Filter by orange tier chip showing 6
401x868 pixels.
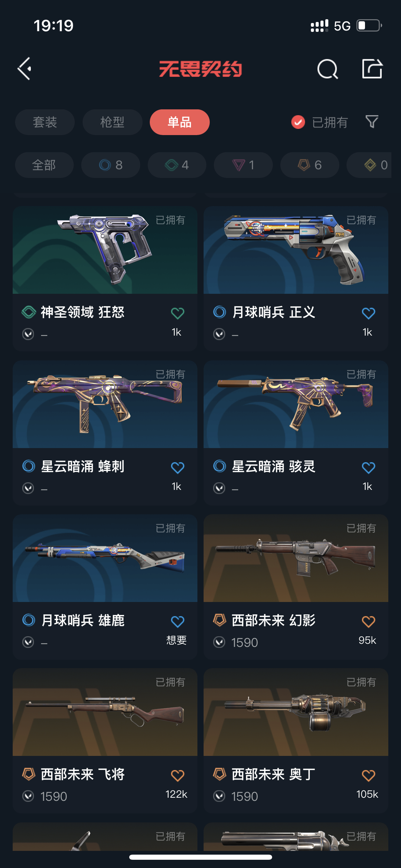click(x=310, y=165)
